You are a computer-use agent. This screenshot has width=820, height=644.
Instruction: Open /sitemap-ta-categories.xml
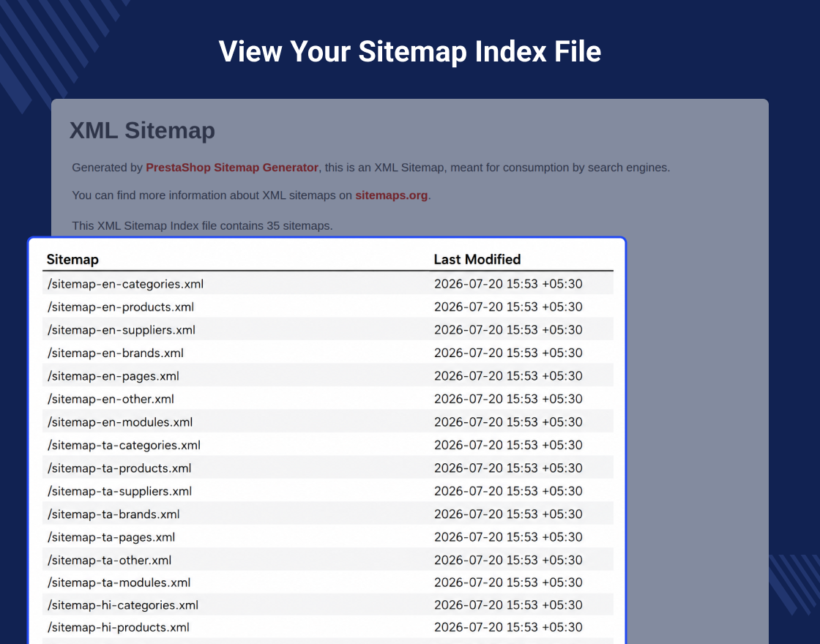coord(124,445)
